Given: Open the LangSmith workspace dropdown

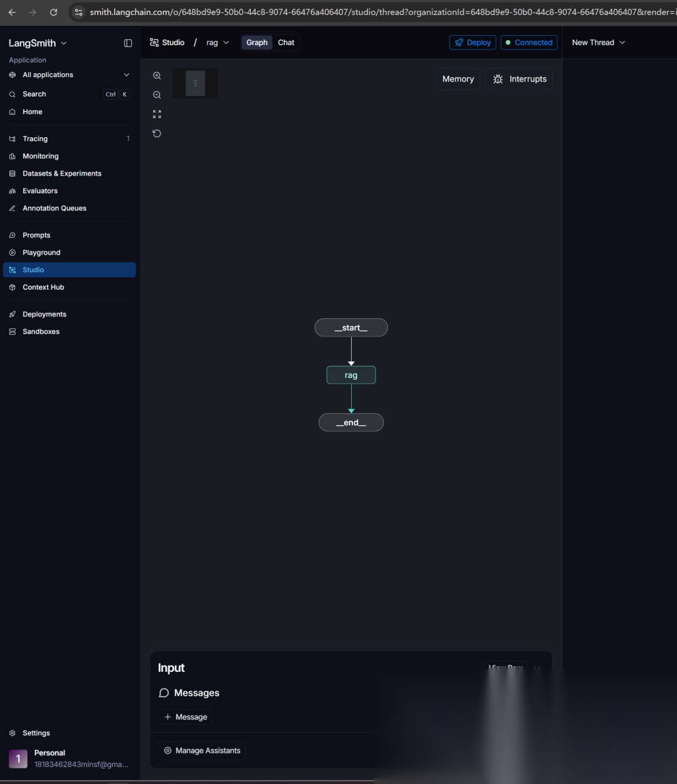Looking at the screenshot, I should click(38, 43).
